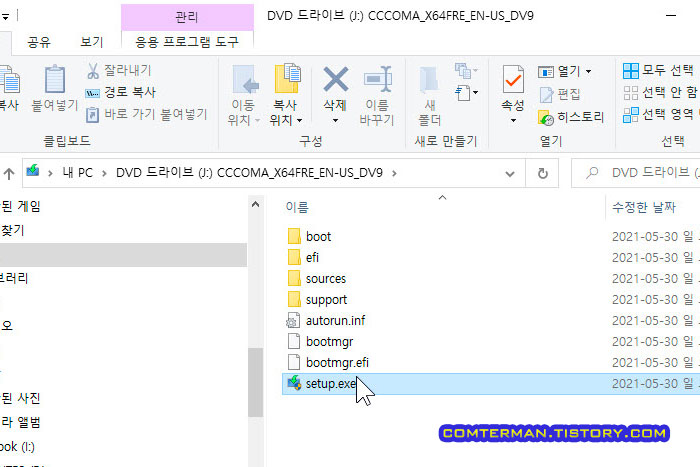This screenshot has width=700, height=467.
Task: Click 선택 안 함 in the ribbon
Action: coord(670,92)
